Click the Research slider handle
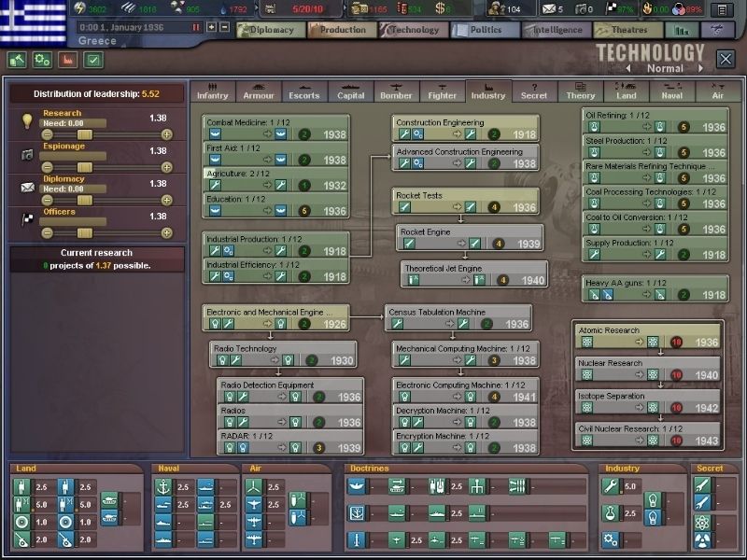 click(x=85, y=134)
